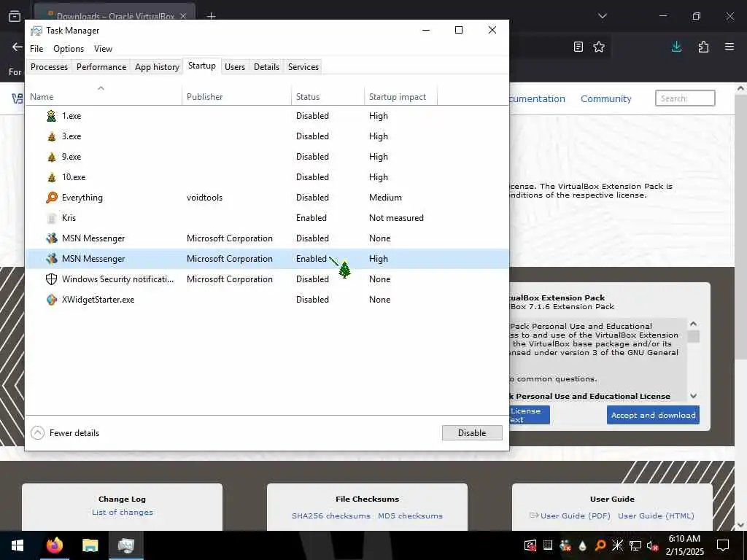Bookmark page with Firefox star icon

(x=599, y=47)
